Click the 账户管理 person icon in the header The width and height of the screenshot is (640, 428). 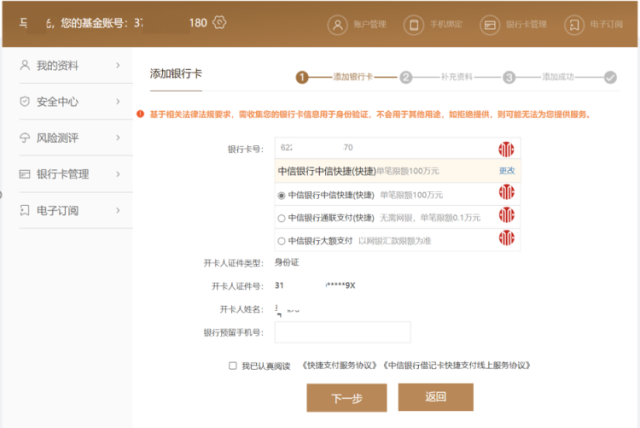pos(337,25)
